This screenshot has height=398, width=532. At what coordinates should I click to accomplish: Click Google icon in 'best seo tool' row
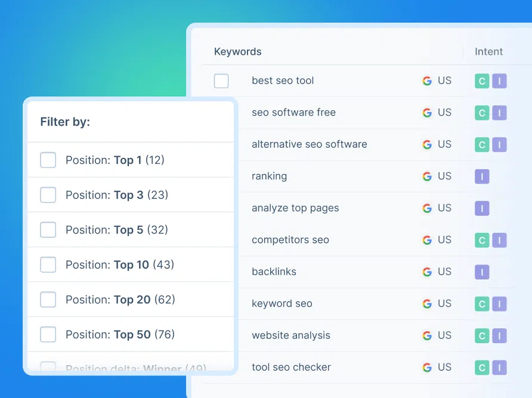point(427,81)
